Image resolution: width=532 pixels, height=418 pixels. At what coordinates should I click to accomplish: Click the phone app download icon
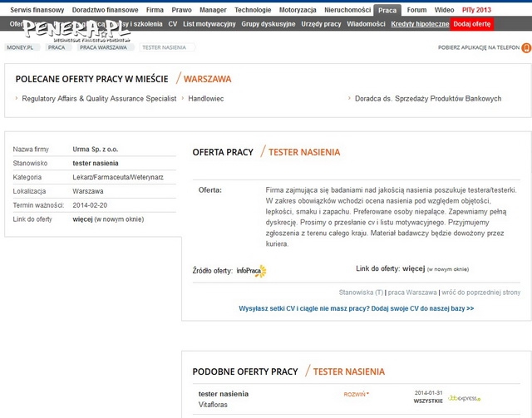click(x=526, y=48)
